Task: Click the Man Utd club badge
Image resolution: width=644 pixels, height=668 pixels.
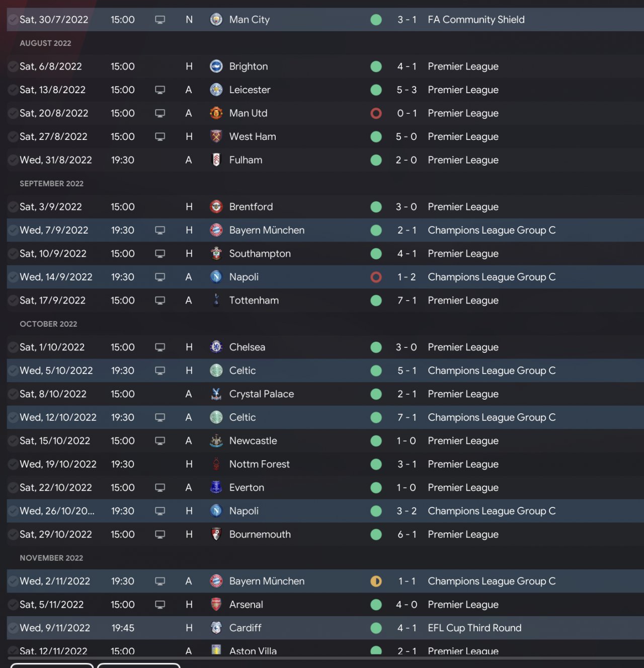Action: click(216, 113)
